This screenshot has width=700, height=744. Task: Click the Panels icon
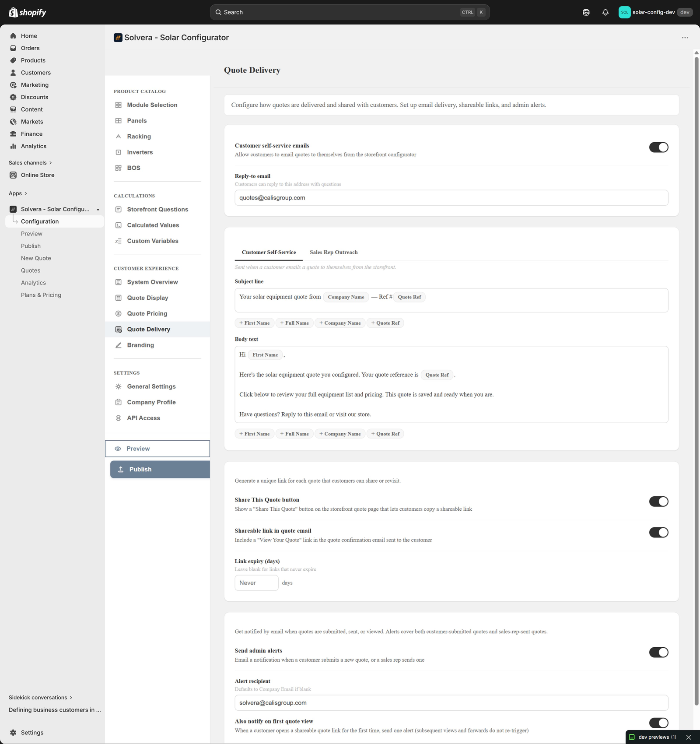click(x=118, y=121)
